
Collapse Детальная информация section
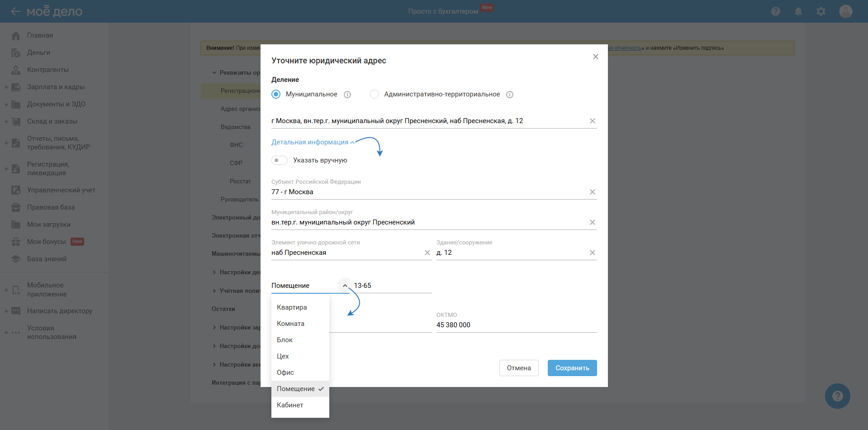click(313, 142)
